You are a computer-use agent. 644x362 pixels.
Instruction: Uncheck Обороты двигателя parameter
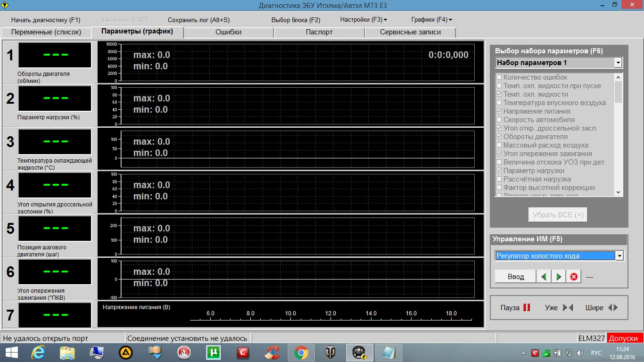pyautogui.click(x=499, y=137)
